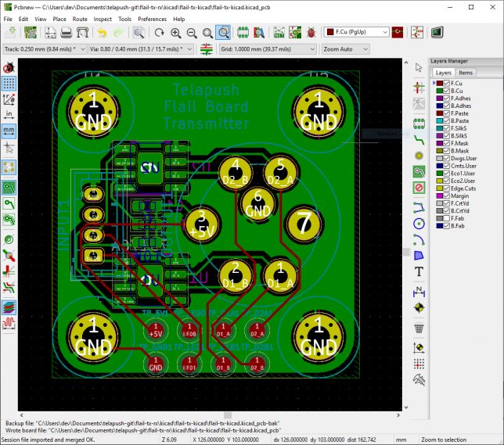Switch units to inches

[9, 115]
